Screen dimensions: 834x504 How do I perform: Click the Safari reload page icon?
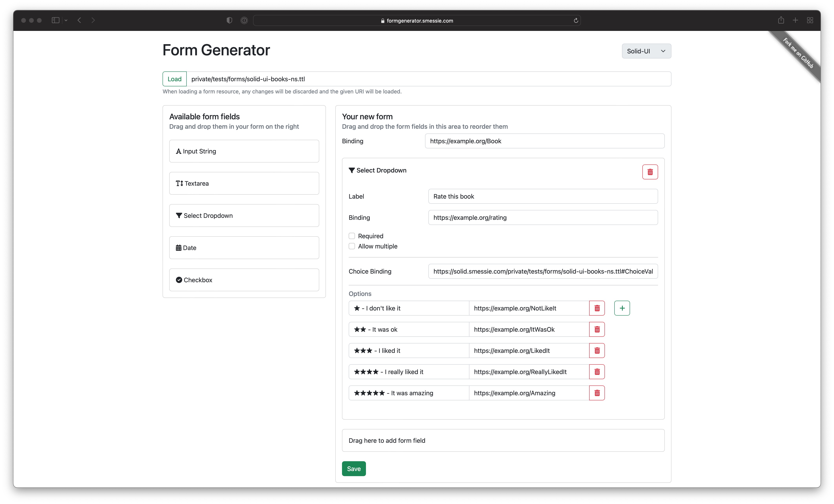576,21
